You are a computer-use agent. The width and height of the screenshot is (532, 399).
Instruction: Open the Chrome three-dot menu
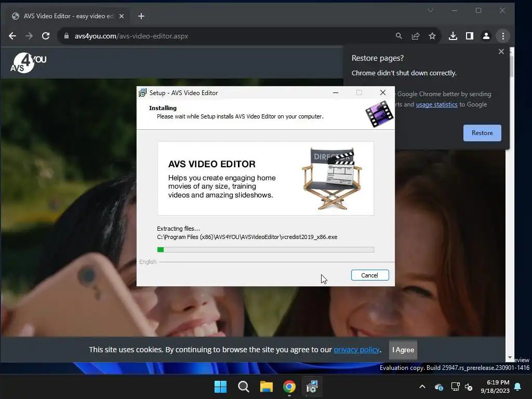503,36
